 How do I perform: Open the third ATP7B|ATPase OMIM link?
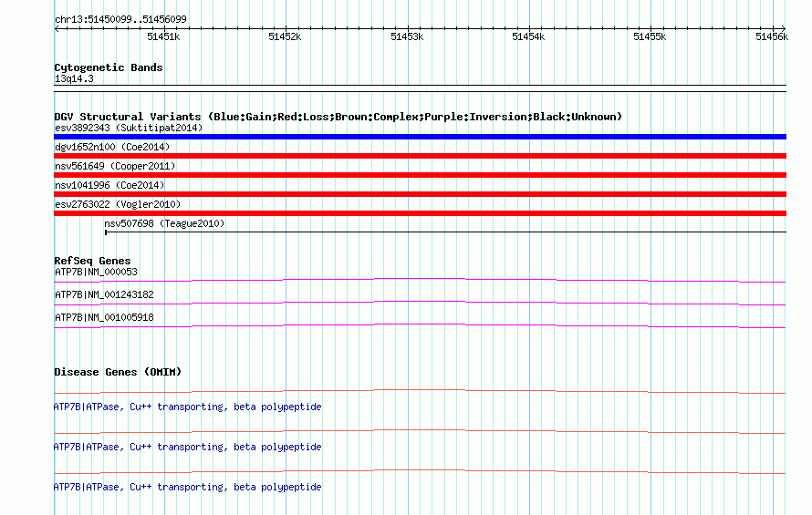pyautogui.click(x=187, y=487)
